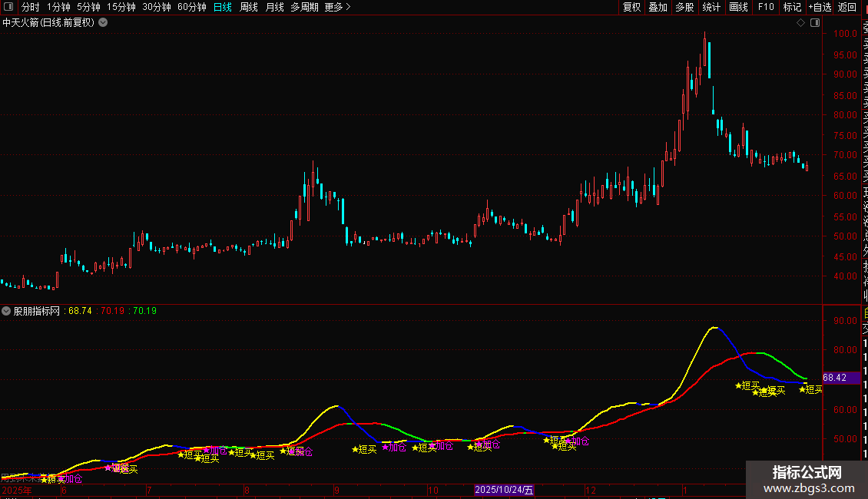The height and width of the screenshot is (499, 868).
Task: Click the red indicator value 70.19
Action: (x=112, y=311)
